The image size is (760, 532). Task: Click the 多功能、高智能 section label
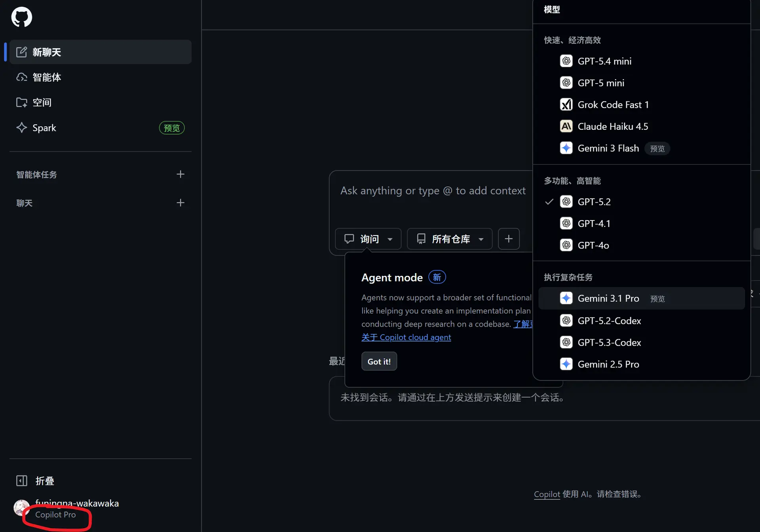pos(572,181)
